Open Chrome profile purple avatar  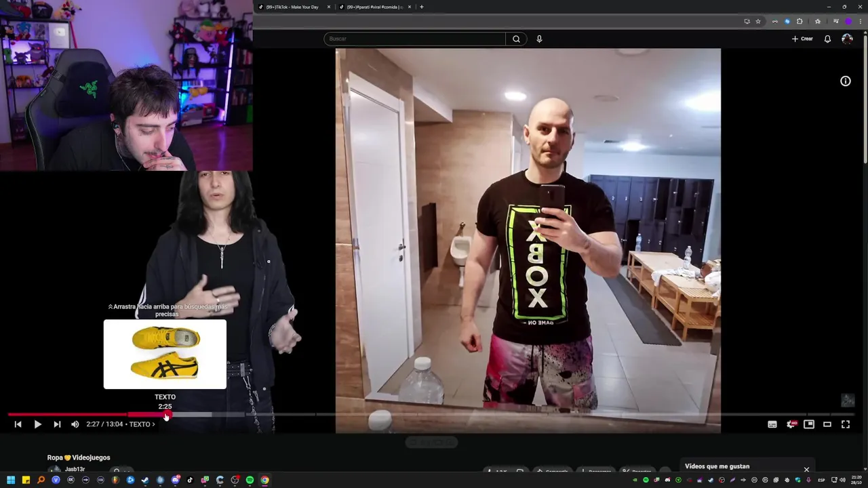coord(848,21)
